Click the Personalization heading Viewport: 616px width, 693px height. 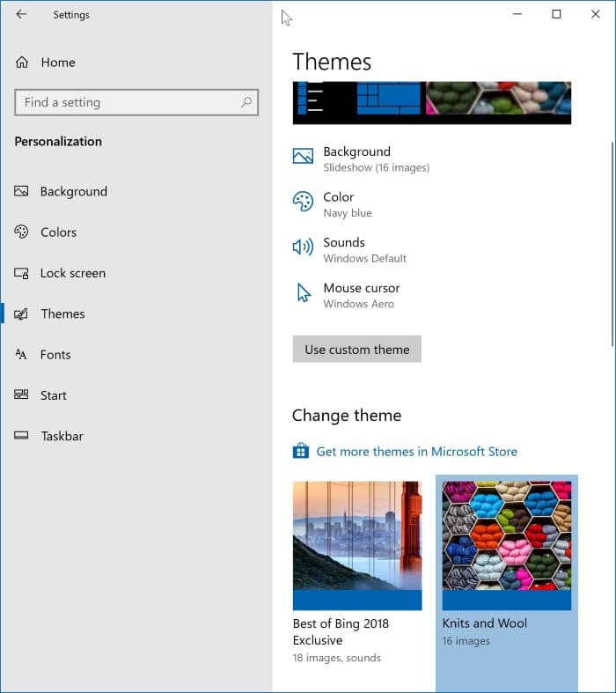(58, 142)
